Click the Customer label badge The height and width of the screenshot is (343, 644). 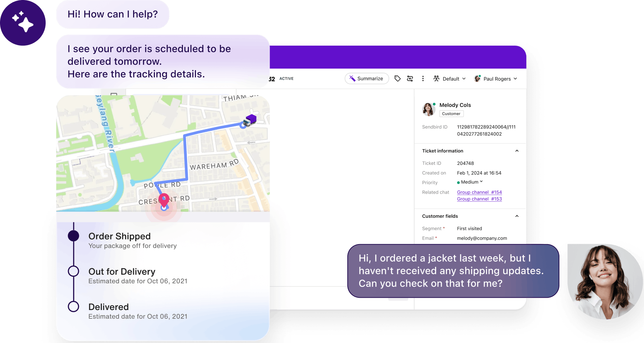[451, 114]
